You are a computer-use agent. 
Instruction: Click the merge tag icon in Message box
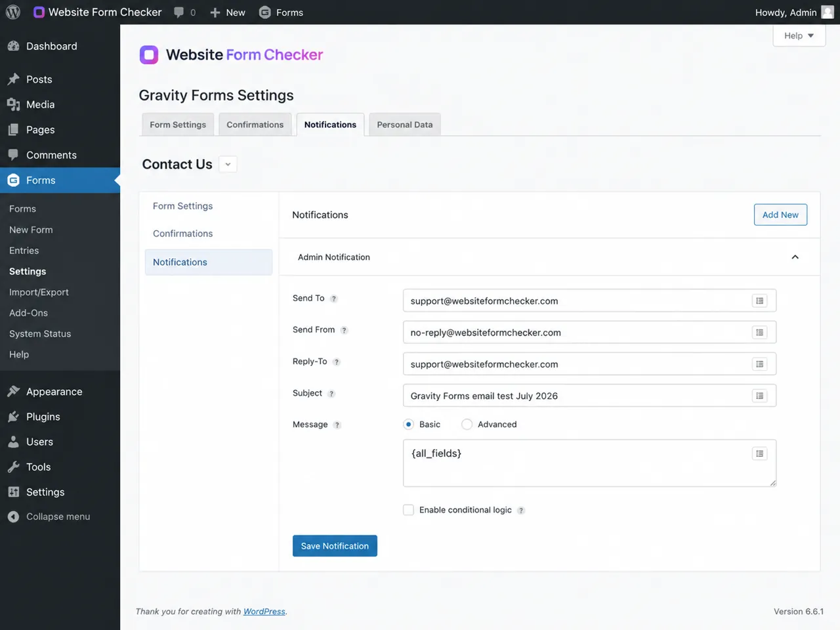[x=759, y=453]
